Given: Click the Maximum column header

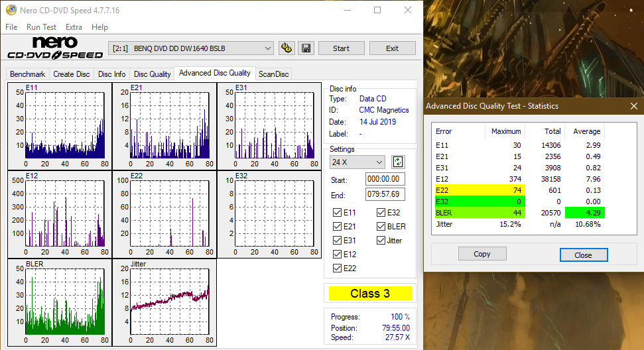Looking at the screenshot, I should [x=506, y=131].
